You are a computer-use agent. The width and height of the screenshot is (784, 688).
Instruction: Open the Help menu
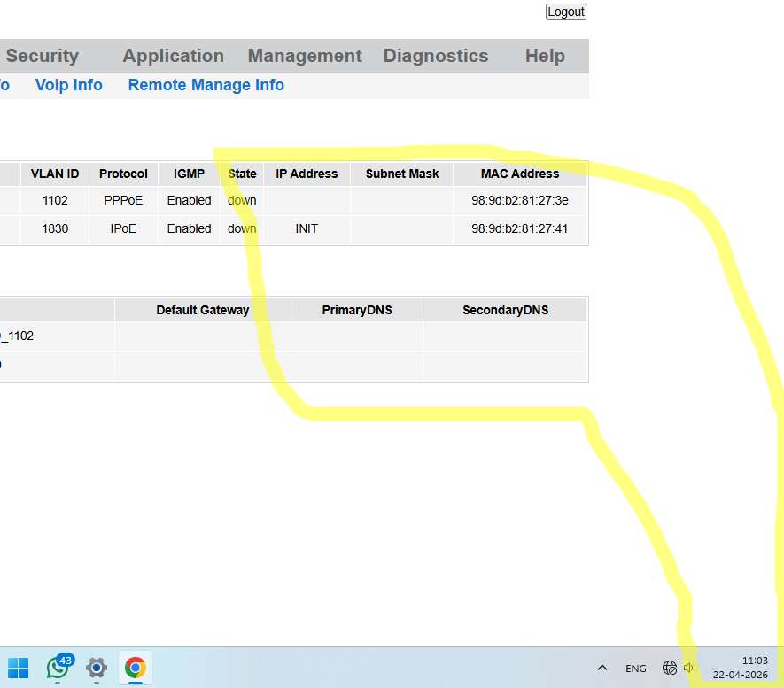tap(545, 56)
